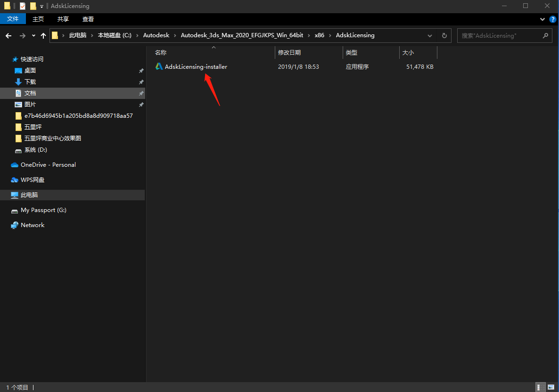The height and width of the screenshot is (392, 559).
Task: Click 此电脑 in the address bar
Action: click(78, 35)
